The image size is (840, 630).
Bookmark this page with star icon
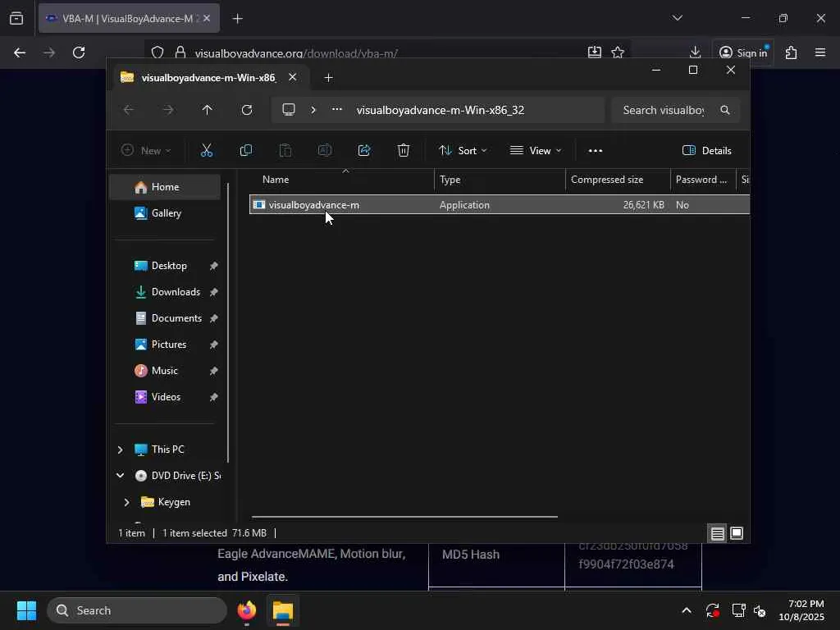pos(618,52)
